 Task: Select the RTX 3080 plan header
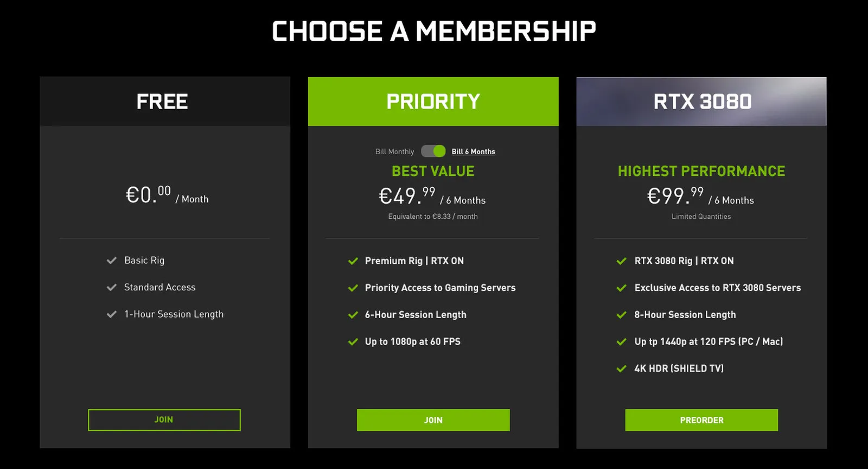pyautogui.click(x=701, y=102)
